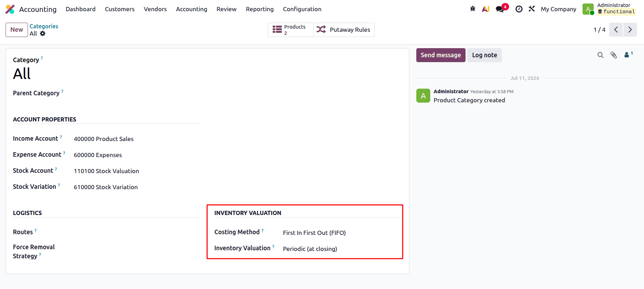The width and height of the screenshot is (644, 289).
Task: Open the debug bug icon menu
Action: 473,9
